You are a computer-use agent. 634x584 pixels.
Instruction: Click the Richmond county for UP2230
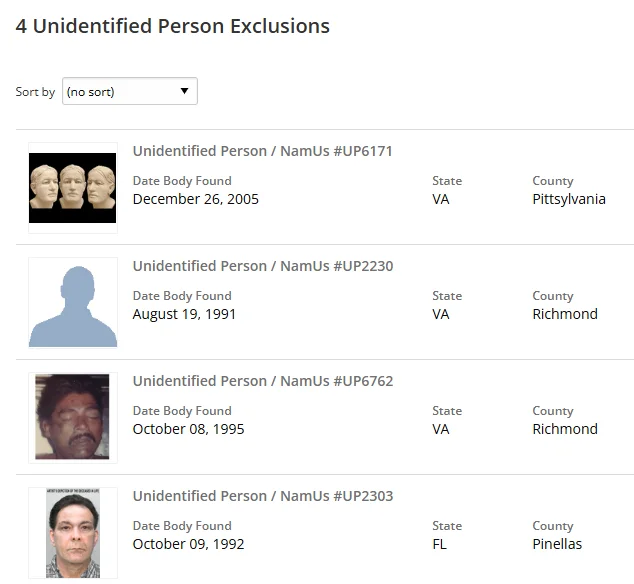pos(564,314)
